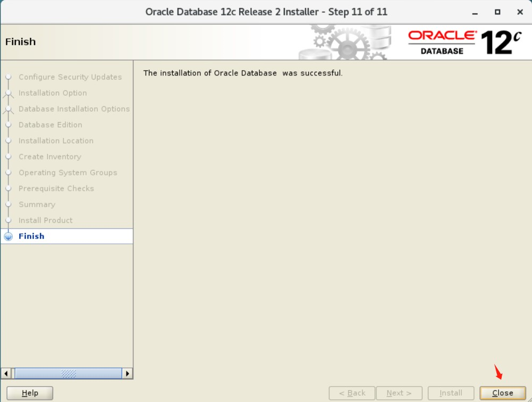Select Database Installation Options step
Screen dimensions: 532x402
point(74,109)
